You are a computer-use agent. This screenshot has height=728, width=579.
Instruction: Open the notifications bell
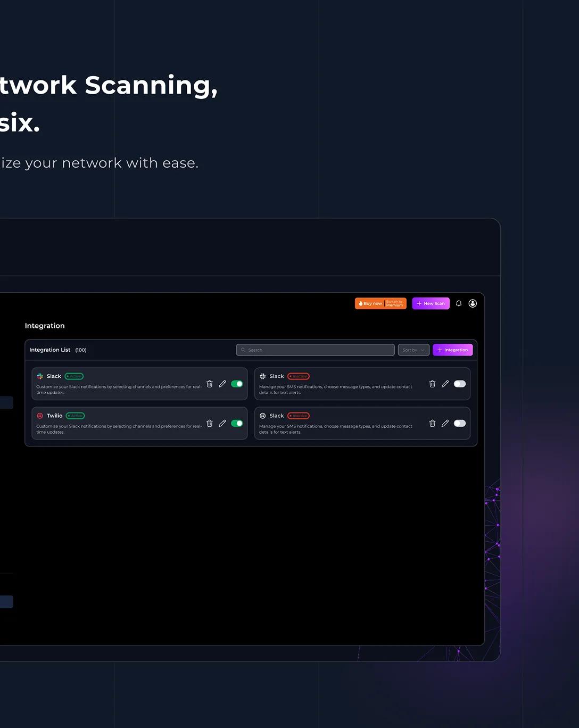pos(459,303)
